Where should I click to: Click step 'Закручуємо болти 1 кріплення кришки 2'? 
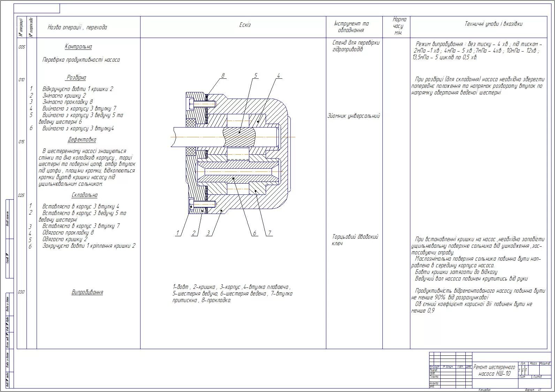pyautogui.click(x=89, y=246)
